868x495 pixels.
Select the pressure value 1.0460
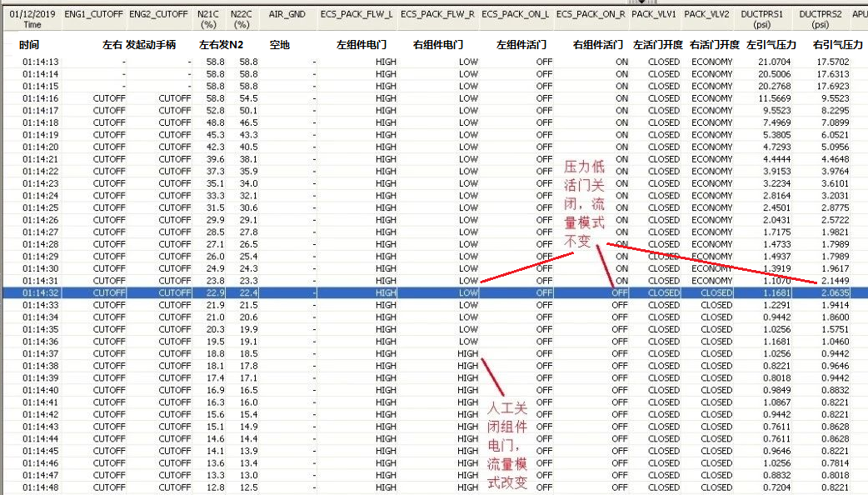pyautogui.click(x=836, y=342)
